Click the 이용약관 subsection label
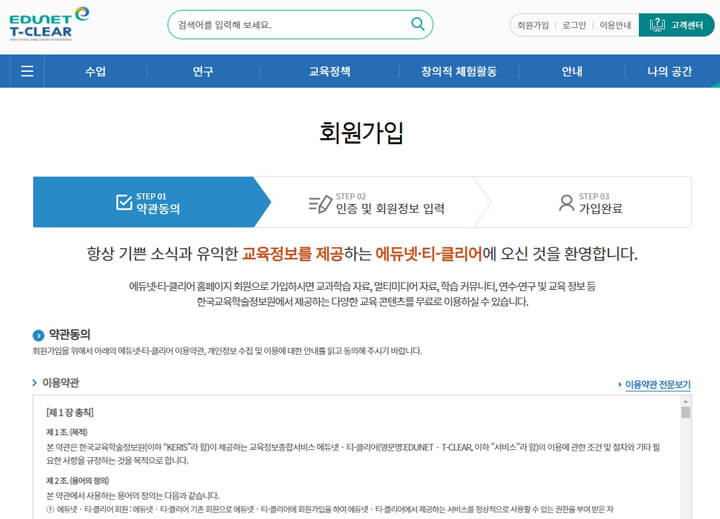 click(61, 383)
